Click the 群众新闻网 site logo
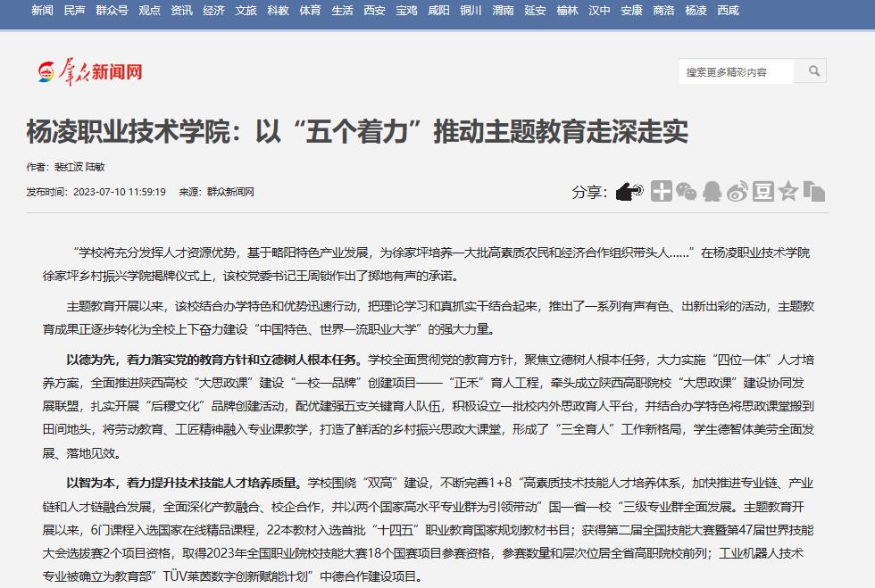875x588 pixels. [90, 71]
